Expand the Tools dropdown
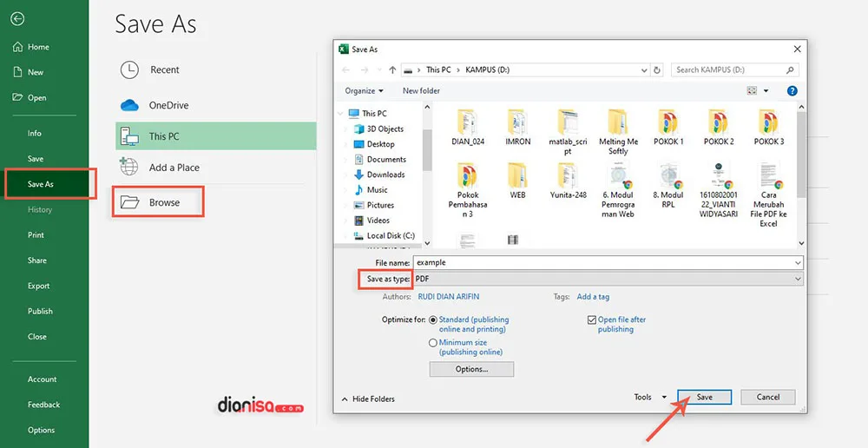This screenshot has height=448, width=868. (x=649, y=398)
